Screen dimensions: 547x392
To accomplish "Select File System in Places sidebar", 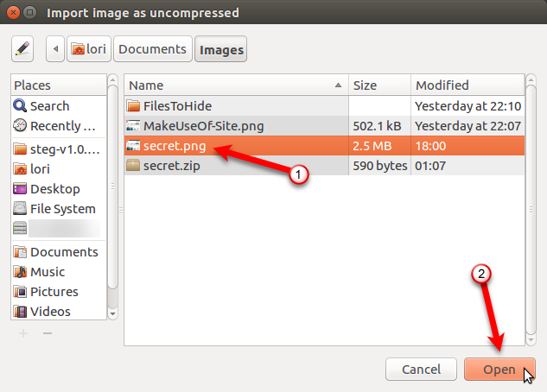I will (x=62, y=209).
